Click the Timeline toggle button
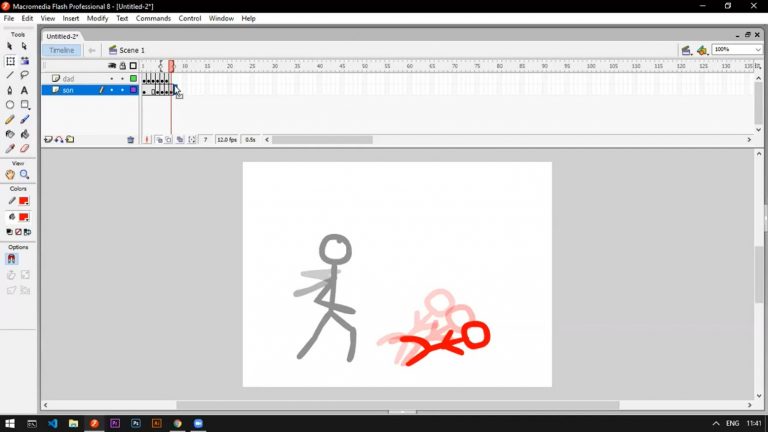The height and width of the screenshot is (432, 768). 62,50
